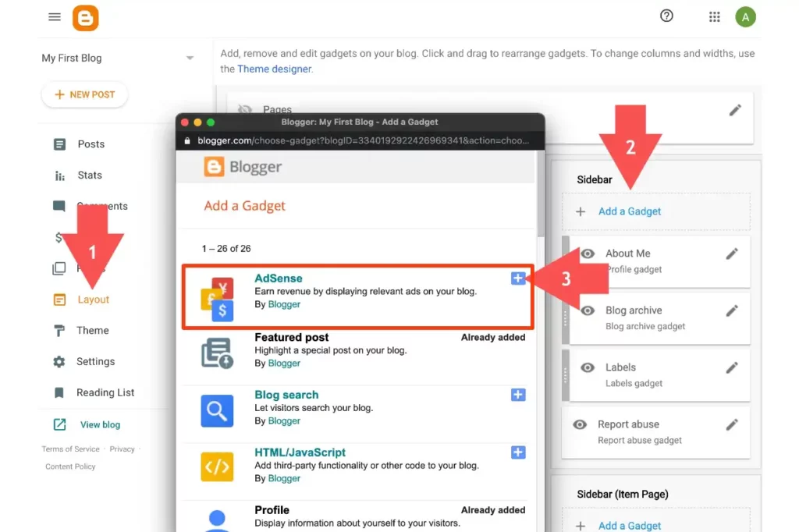799x532 pixels.
Task: Click the Pages icon in sidebar
Action: [59, 268]
